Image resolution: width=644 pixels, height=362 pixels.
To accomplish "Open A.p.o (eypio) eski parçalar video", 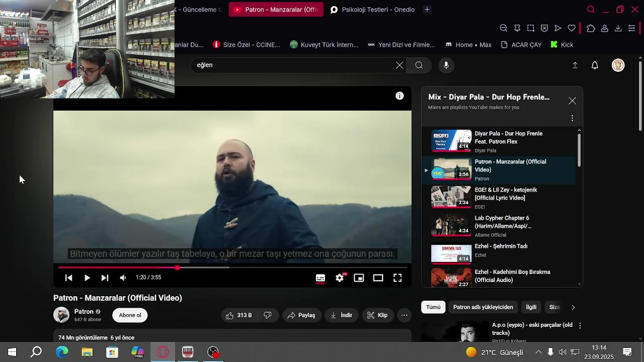I will (x=532, y=329).
